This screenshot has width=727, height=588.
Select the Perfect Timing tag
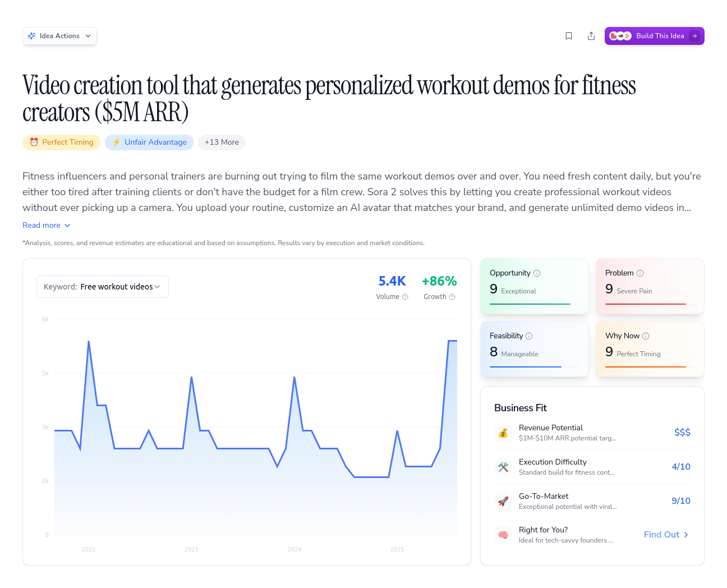pyautogui.click(x=62, y=143)
